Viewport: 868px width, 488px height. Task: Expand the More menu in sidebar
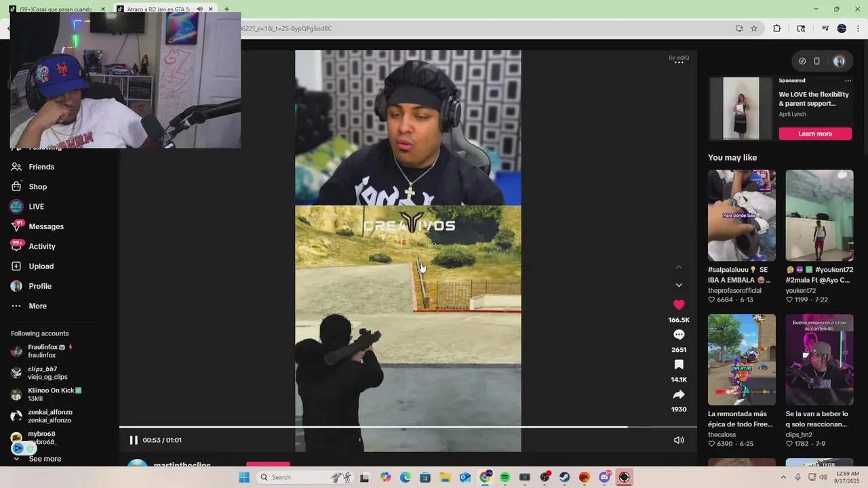pos(28,306)
